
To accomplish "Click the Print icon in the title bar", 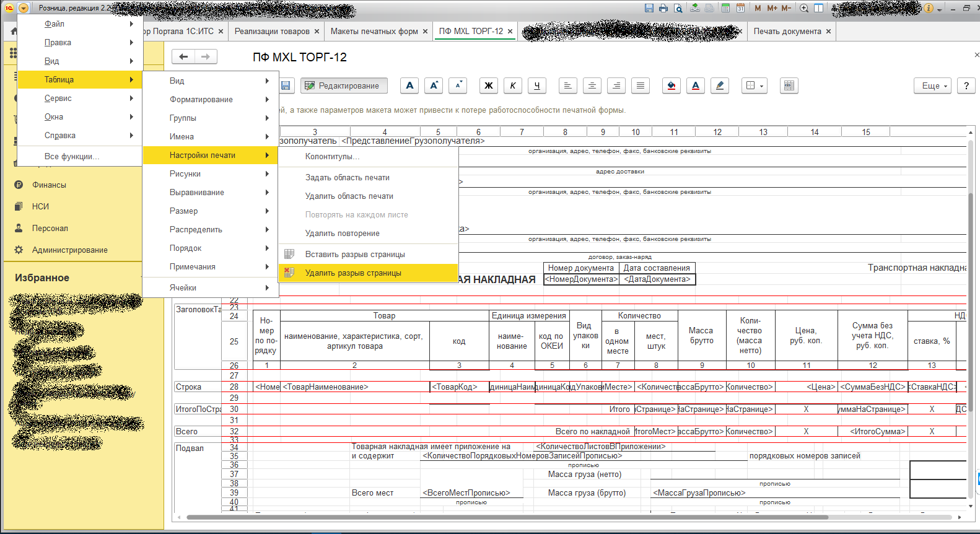I will [x=663, y=8].
